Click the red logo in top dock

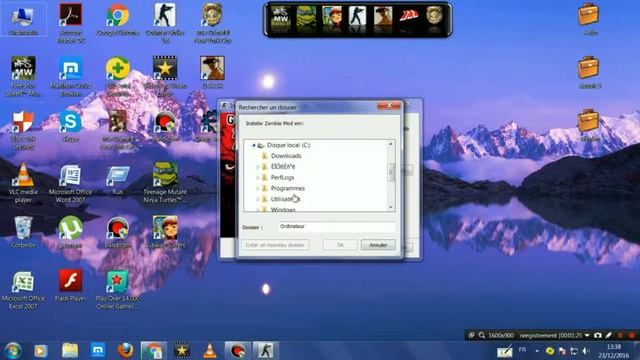pos(409,17)
